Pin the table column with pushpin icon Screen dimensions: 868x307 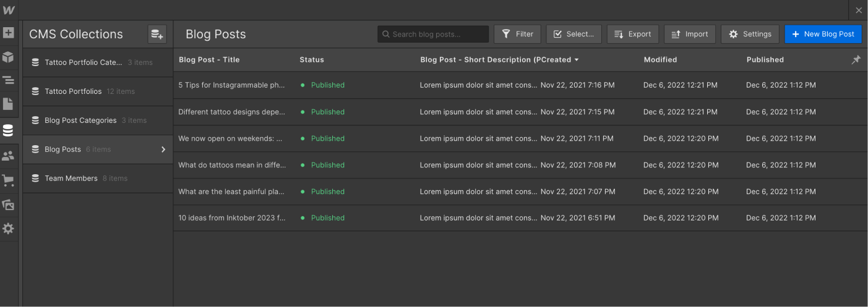856,60
